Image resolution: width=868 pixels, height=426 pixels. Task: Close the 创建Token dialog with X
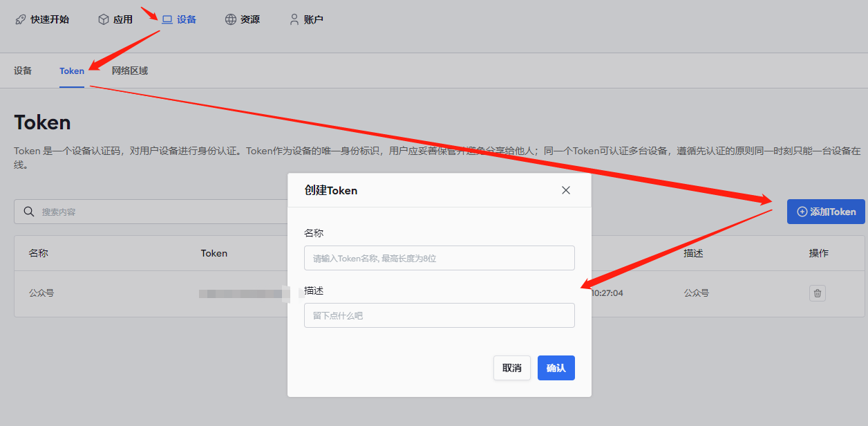[x=566, y=190]
